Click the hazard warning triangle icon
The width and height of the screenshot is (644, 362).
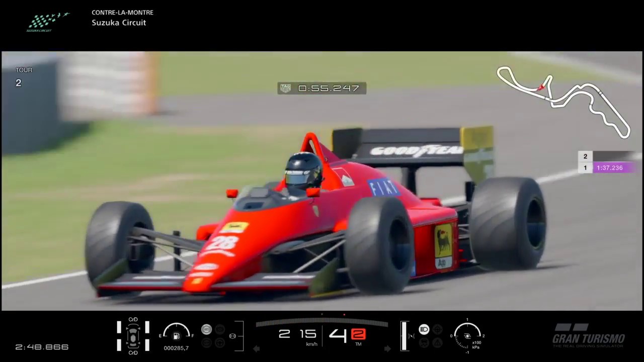click(x=437, y=342)
